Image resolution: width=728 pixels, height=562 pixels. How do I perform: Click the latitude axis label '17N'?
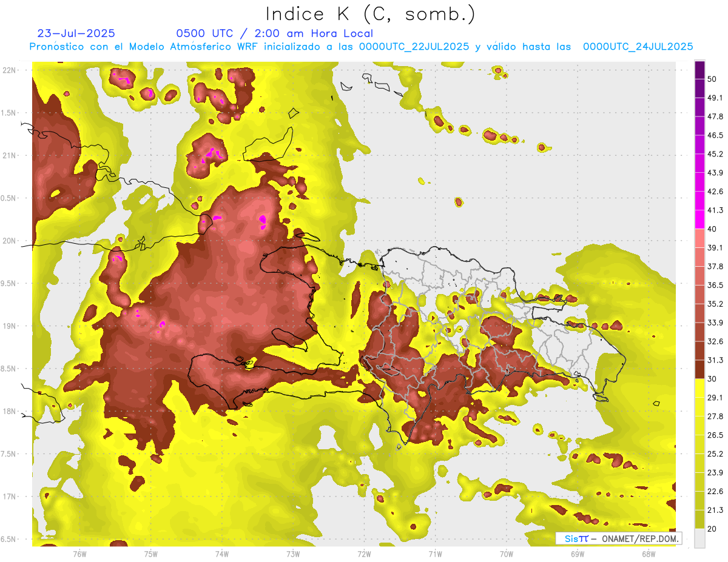coord(9,497)
